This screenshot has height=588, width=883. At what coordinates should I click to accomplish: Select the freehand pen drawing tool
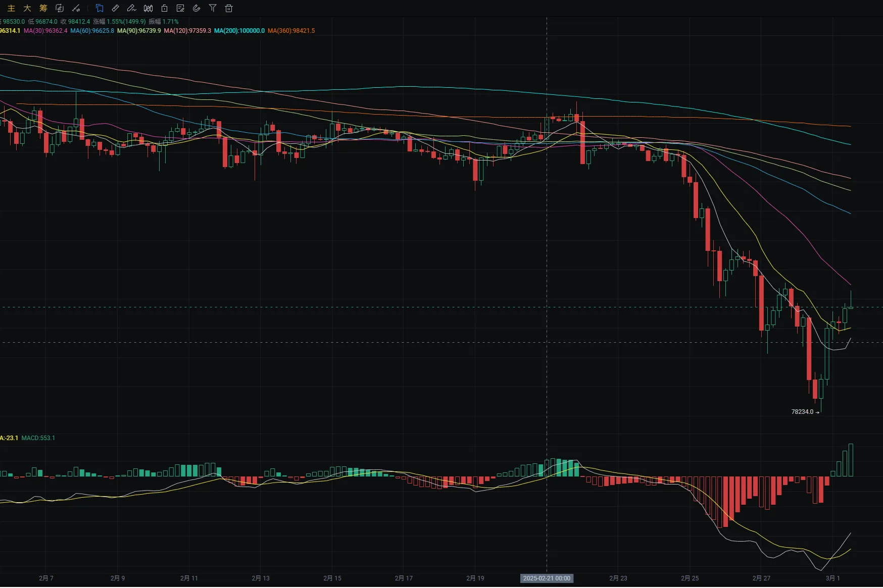132,8
